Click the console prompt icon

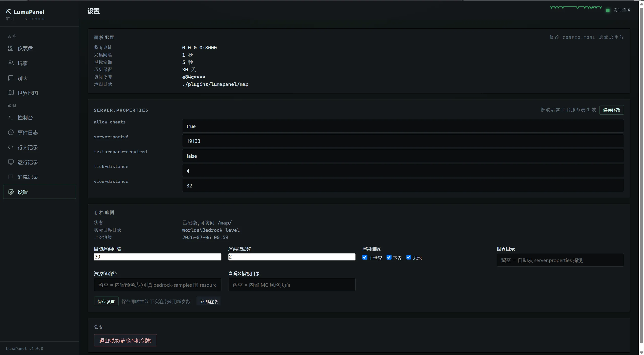coord(11,117)
